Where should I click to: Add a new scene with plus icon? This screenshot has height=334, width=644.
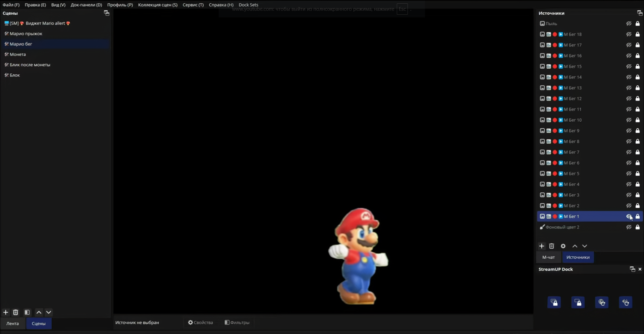click(x=6, y=312)
